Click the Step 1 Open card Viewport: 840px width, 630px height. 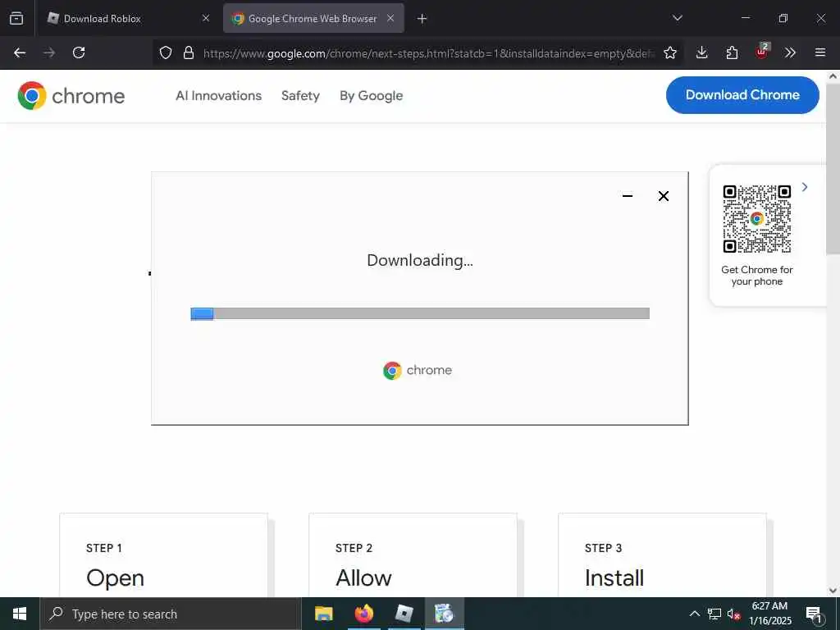[x=163, y=555]
